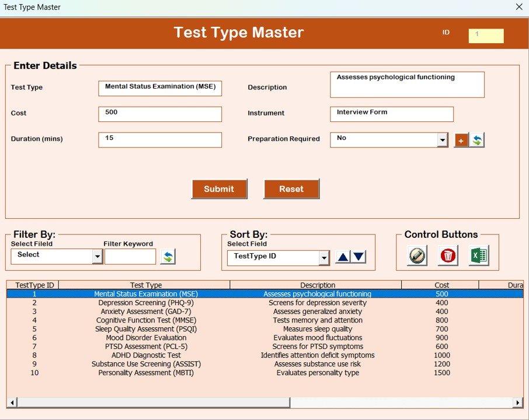
Task: Open the Sort By TestType ID dropdown
Action: 324,258
